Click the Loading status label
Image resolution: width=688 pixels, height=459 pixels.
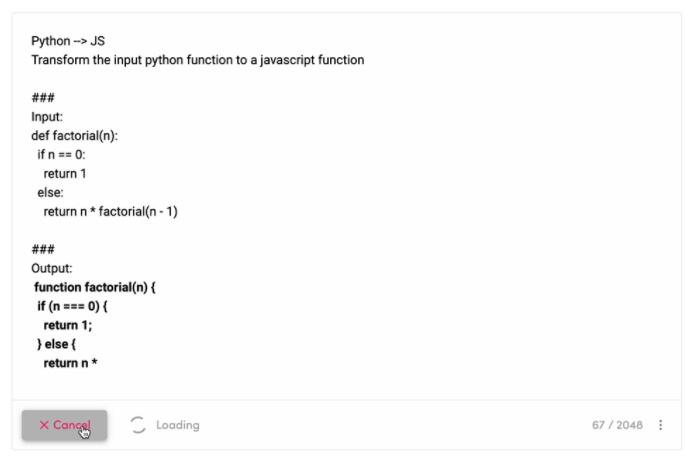[178, 425]
